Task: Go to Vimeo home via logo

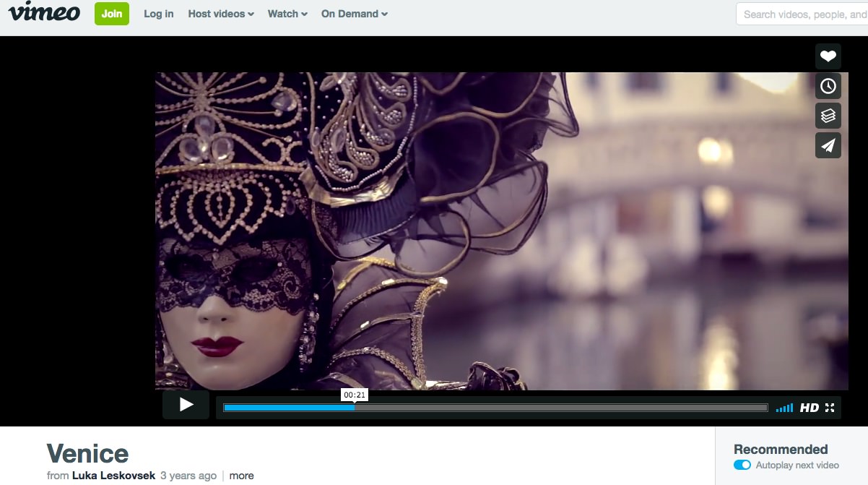Action: point(44,13)
